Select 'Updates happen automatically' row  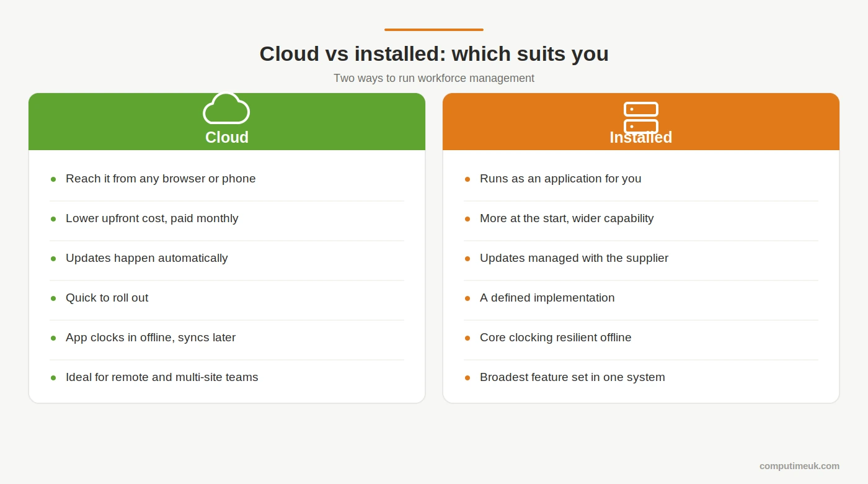pos(227,258)
